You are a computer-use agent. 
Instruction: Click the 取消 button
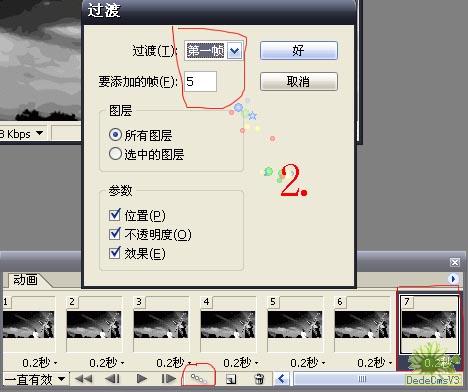tap(299, 81)
